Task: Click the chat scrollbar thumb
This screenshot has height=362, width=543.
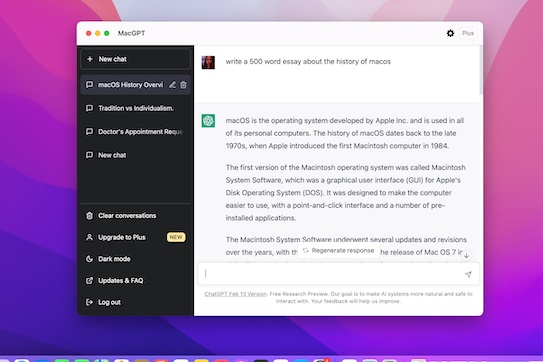Action: click(481, 70)
